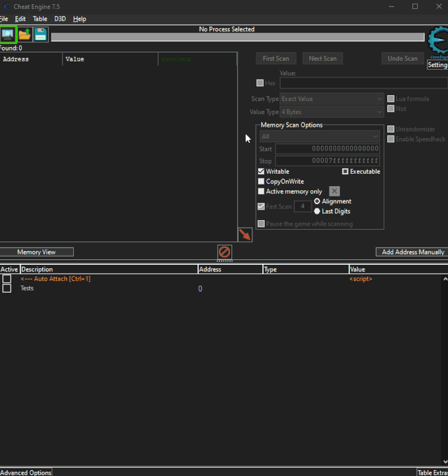
Task: Click the First Scan button
Action: click(x=276, y=58)
